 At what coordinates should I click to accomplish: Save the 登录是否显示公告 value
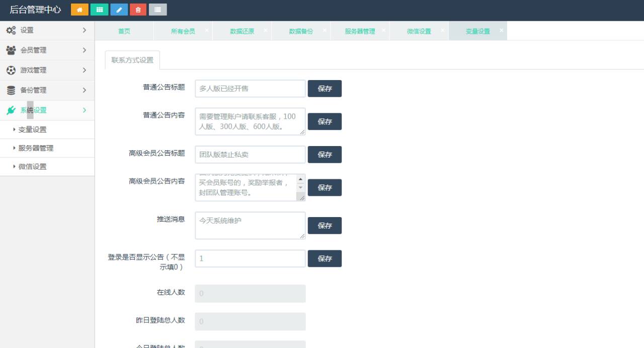[325, 258]
